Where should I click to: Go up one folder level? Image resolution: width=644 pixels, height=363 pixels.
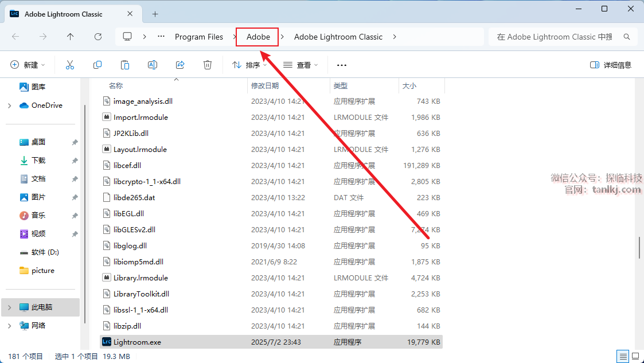click(x=71, y=37)
